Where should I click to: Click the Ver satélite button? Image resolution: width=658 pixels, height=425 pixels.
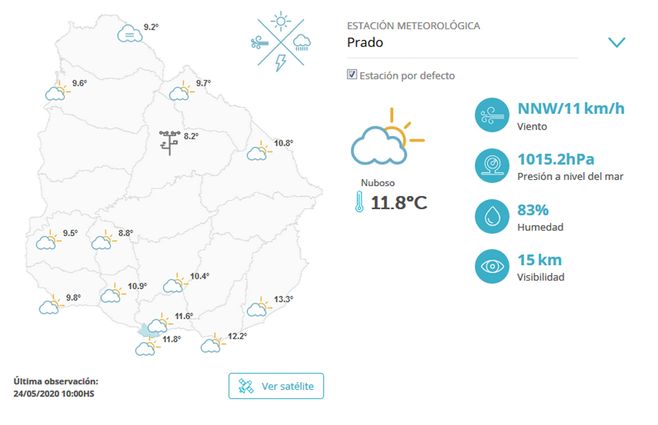click(276, 386)
